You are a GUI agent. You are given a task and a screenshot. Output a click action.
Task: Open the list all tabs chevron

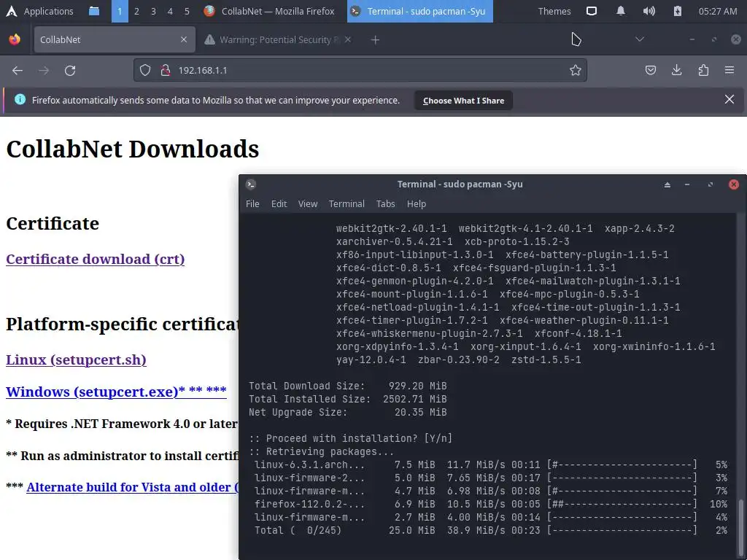pyautogui.click(x=640, y=39)
